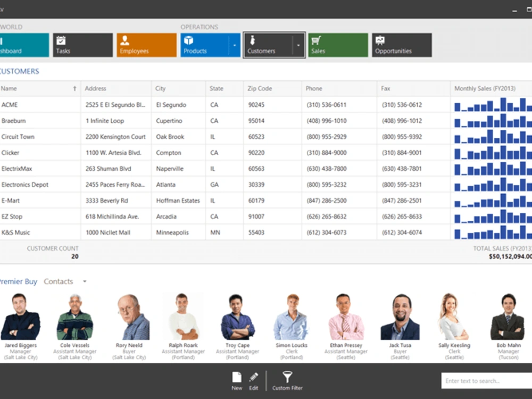The image size is (532, 399).
Task: Select the E-Mart customer name
Action: click(11, 201)
